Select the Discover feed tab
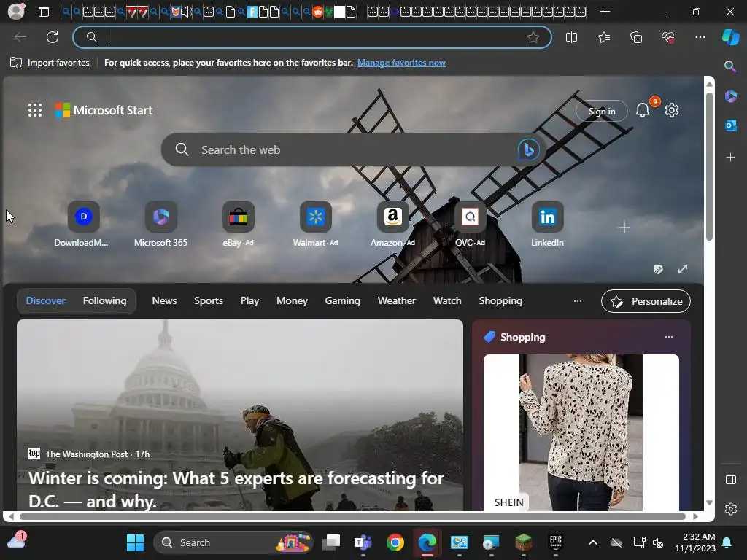Viewport: 747px width, 560px height. click(46, 301)
